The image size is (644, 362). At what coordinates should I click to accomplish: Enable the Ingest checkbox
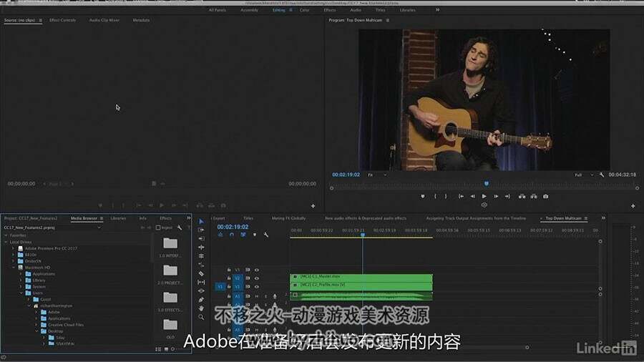click(x=158, y=228)
